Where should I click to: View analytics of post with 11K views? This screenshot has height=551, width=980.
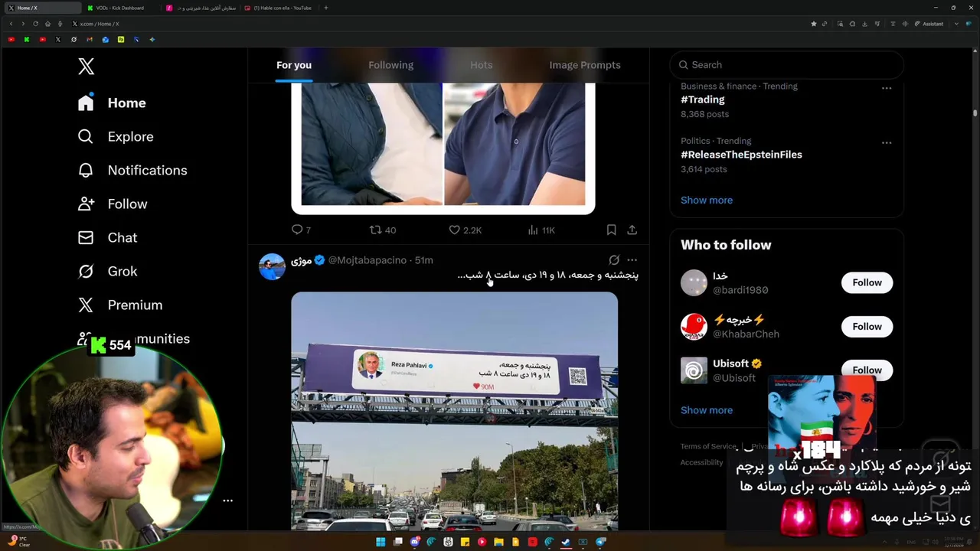[x=541, y=230]
